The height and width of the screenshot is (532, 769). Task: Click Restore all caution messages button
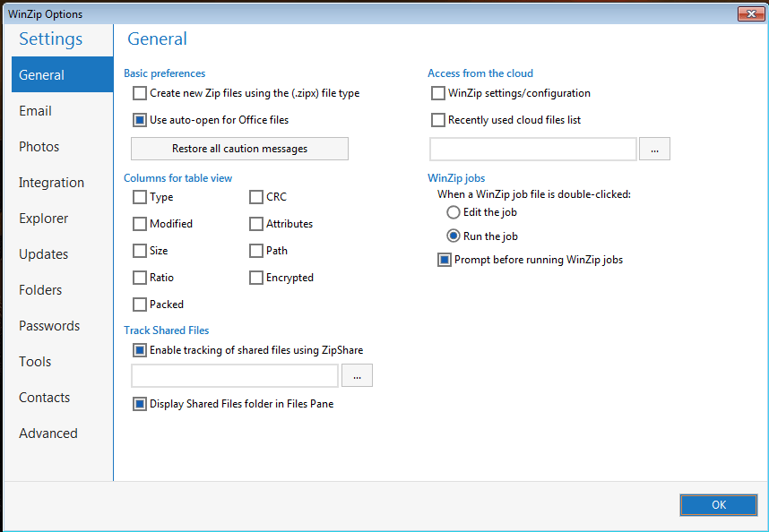coord(239,149)
